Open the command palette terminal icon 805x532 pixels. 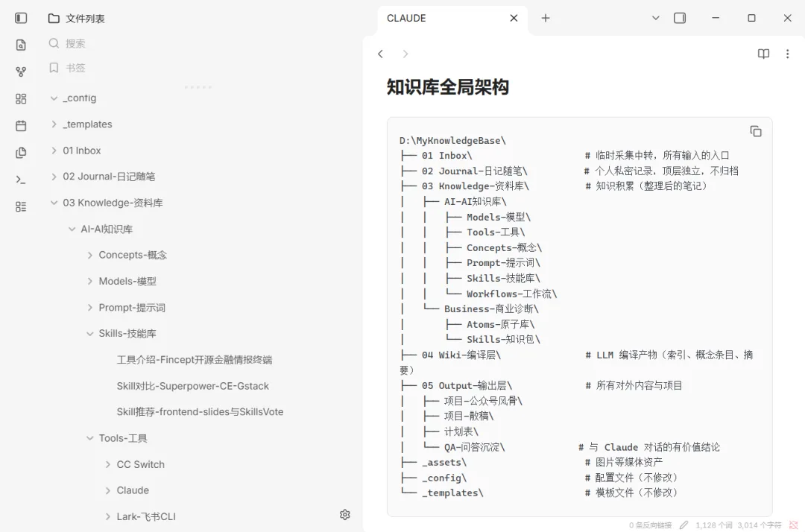(x=21, y=180)
